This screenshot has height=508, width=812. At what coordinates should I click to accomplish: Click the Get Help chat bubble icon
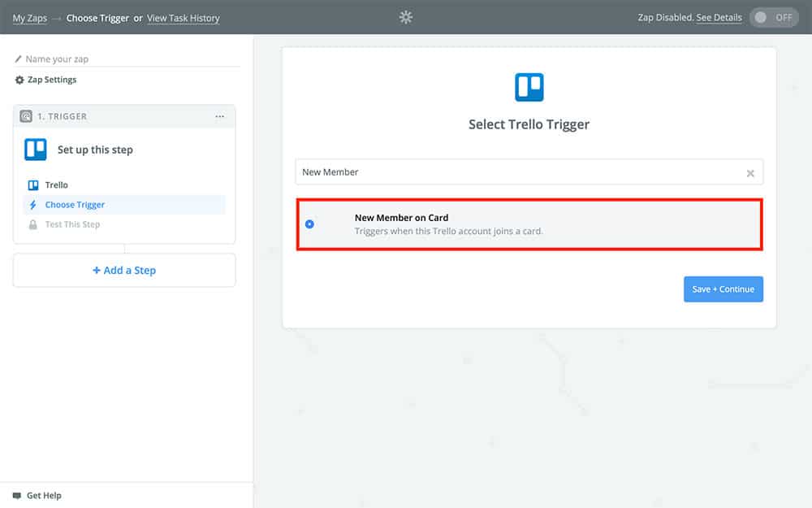[17, 496]
